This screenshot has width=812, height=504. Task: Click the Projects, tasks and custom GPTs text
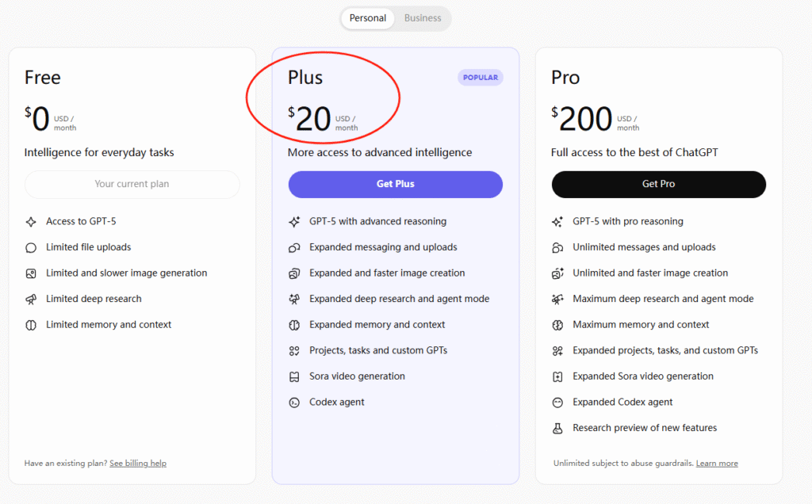pos(378,351)
